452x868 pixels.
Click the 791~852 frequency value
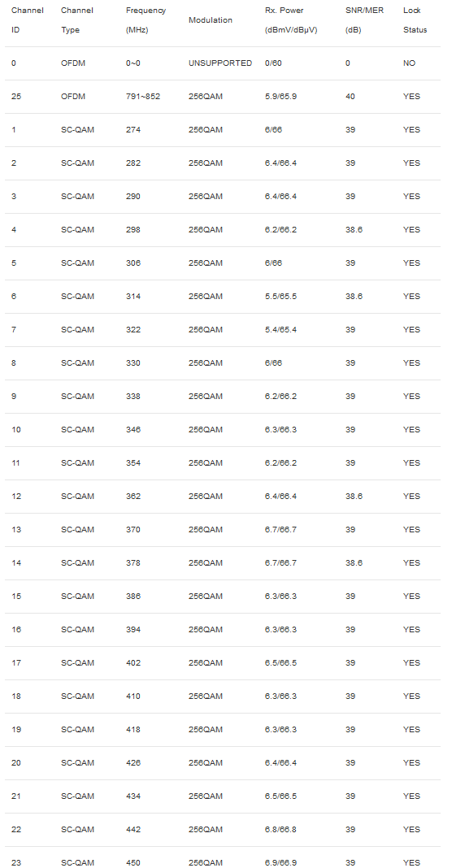point(143,97)
